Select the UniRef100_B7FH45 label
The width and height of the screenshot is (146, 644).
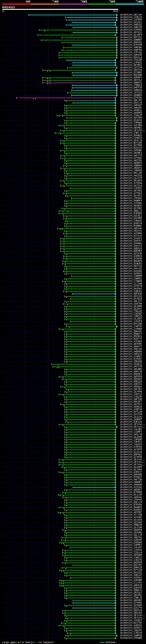(131, 45)
